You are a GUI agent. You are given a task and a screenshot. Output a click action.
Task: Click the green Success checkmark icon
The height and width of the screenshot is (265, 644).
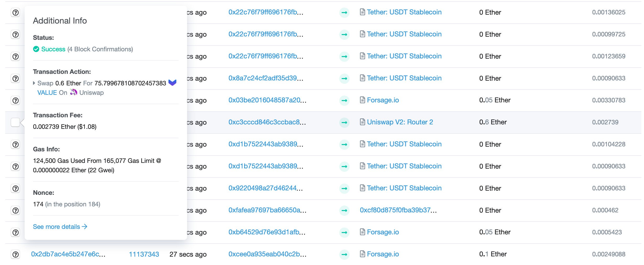click(x=36, y=49)
